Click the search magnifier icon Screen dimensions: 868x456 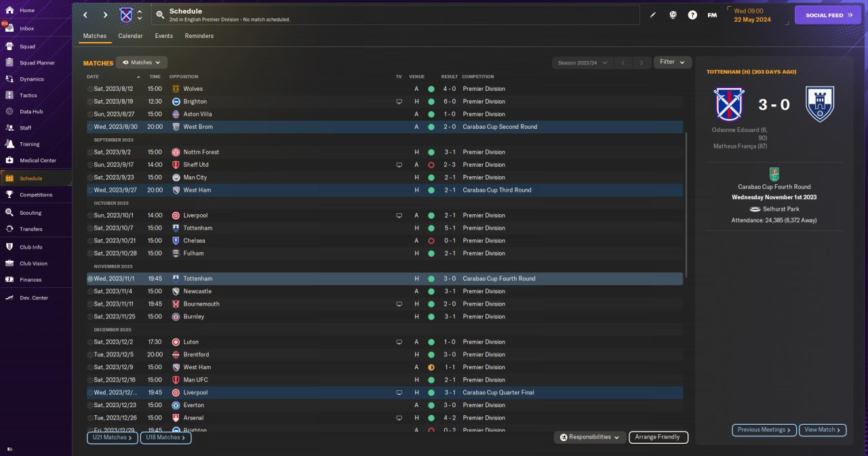tap(160, 14)
